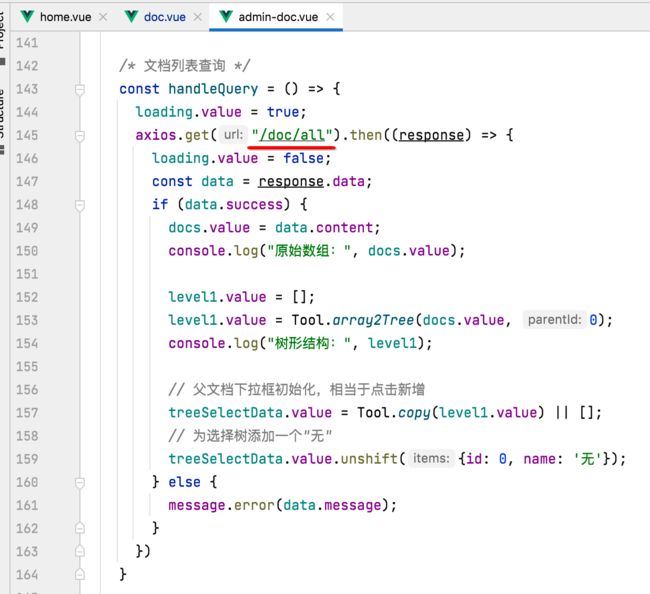Screen dimensions: 650x594
Task: Select the admin-doc.vue tab
Action: pos(278,17)
